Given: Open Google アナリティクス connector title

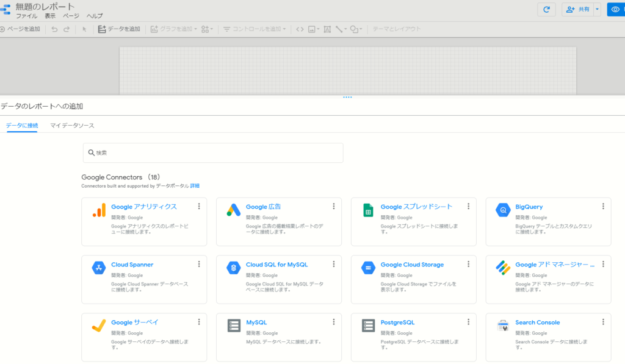Looking at the screenshot, I should (x=144, y=207).
